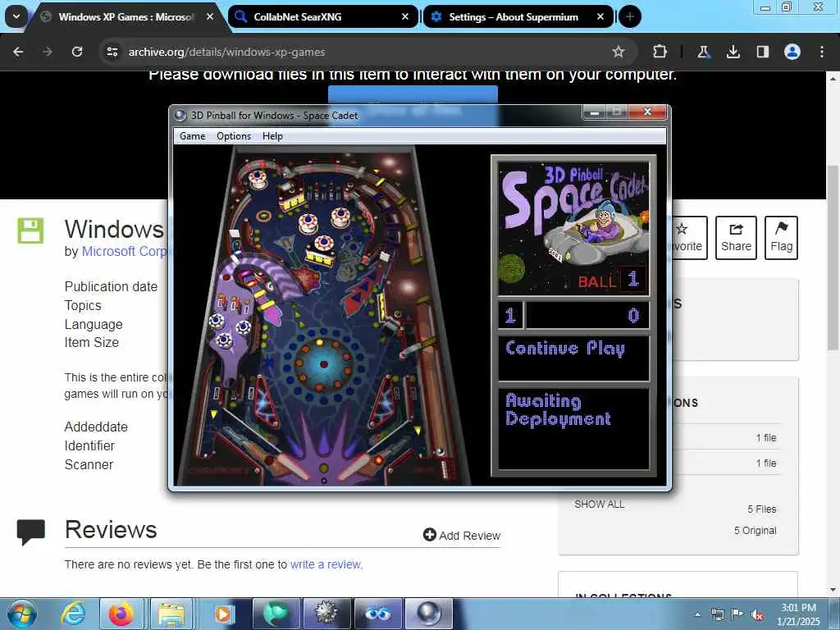Screen dimensions: 840x630
Task: Open the browser downloads icon
Action: coord(733,52)
